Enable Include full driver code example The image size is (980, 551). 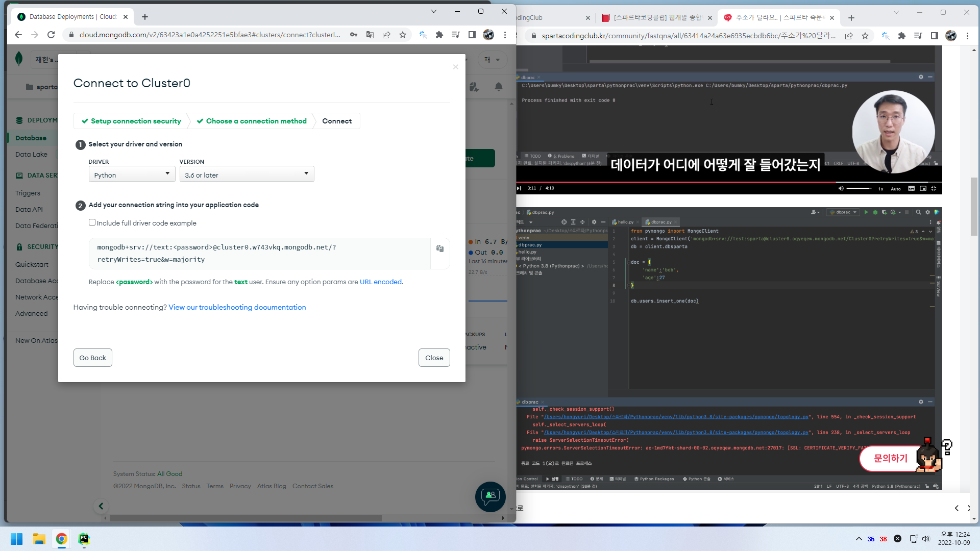[92, 222]
